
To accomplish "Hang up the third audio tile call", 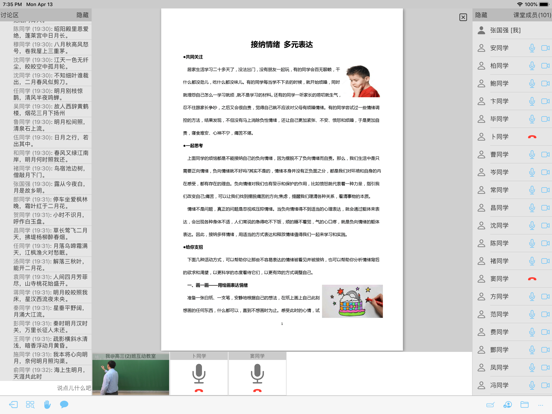I will pos(257,390).
